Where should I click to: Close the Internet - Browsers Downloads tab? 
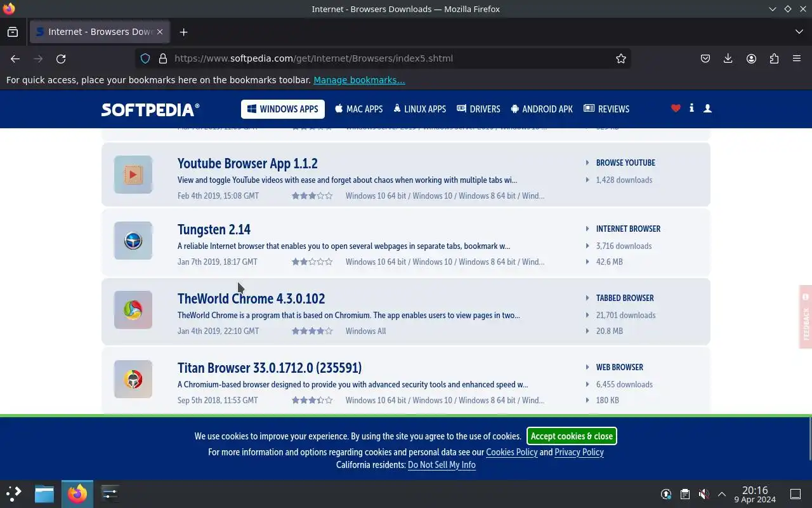160,32
